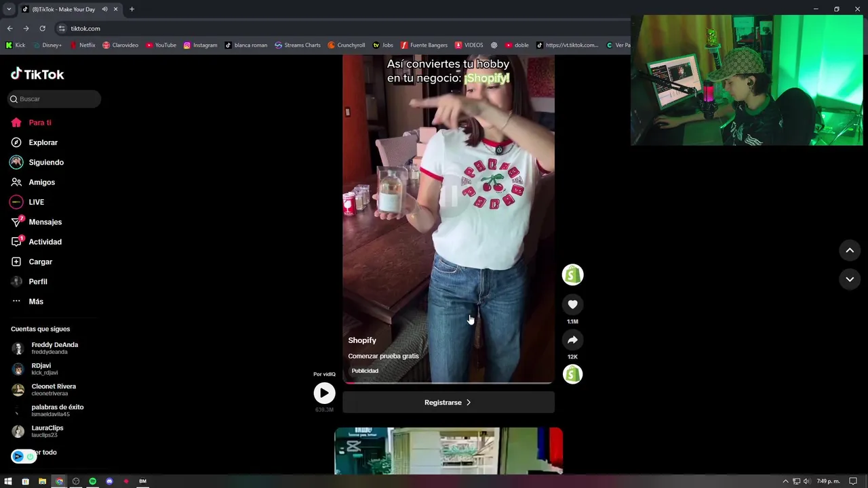Open the Netflix bookmark
Screen dimensions: 868x488
82,45
